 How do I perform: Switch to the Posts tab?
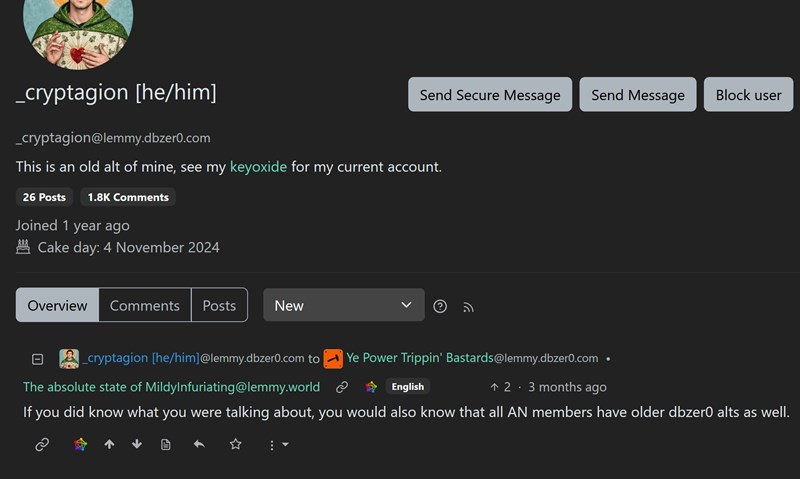pos(219,305)
